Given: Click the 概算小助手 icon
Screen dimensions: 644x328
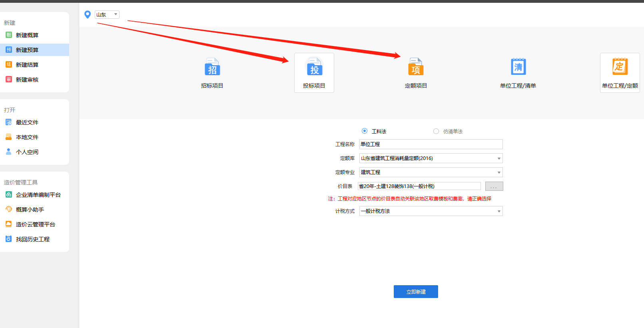Looking at the screenshot, I should click(x=9, y=209).
